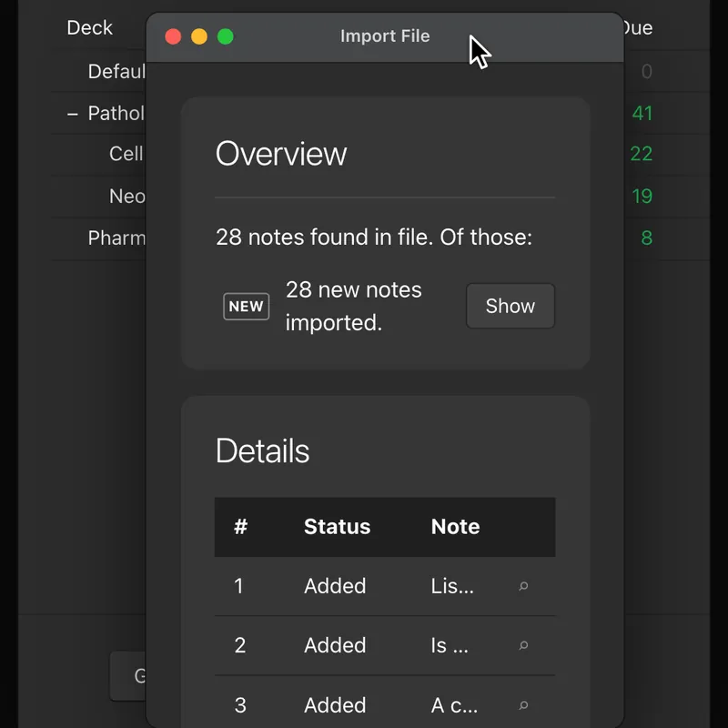Click the Added status in row 1
Image resolution: width=728 pixels, height=728 pixels.
coord(335,586)
